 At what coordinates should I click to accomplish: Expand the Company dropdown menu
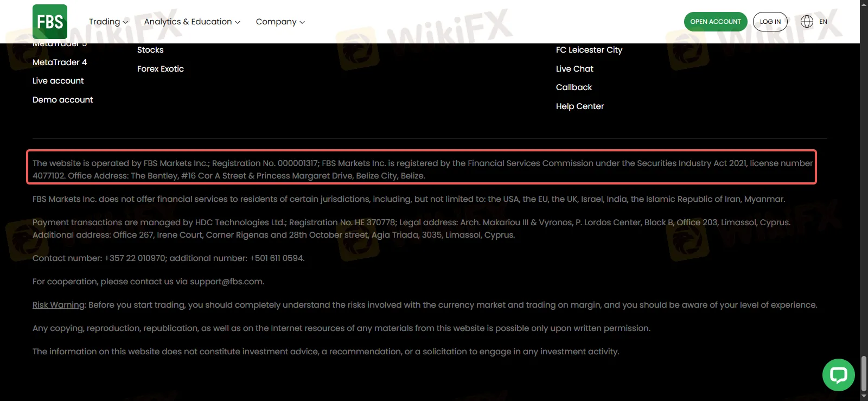[280, 22]
